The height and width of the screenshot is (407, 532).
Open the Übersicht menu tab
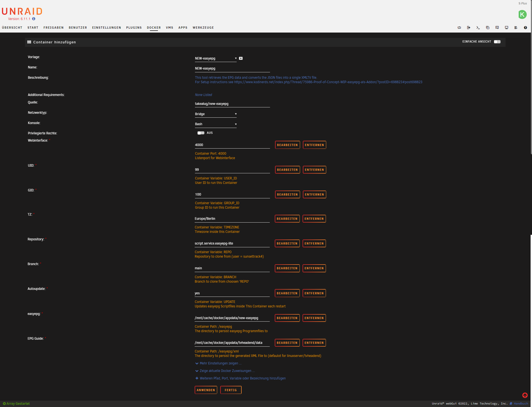tap(12, 28)
